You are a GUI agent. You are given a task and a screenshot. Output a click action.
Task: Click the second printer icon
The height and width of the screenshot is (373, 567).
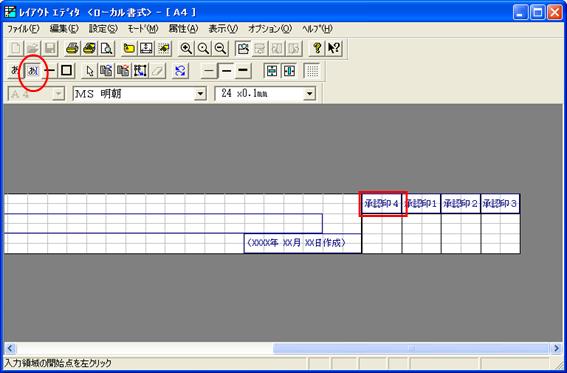click(89, 48)
